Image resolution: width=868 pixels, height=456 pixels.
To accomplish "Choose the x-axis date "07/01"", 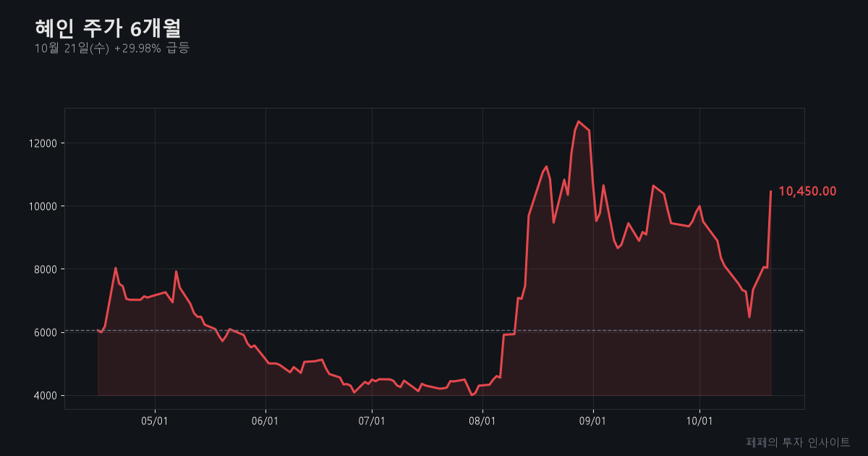I will [x=372, y=421].
